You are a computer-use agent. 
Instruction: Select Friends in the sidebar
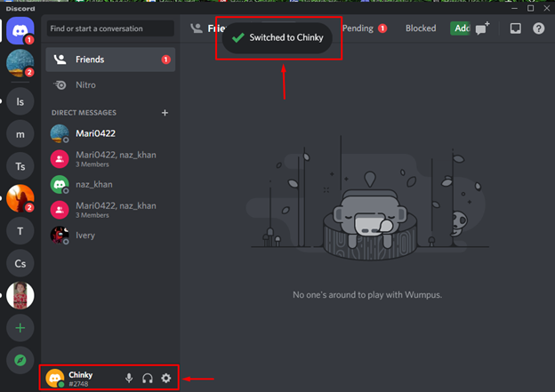(110, 60)
